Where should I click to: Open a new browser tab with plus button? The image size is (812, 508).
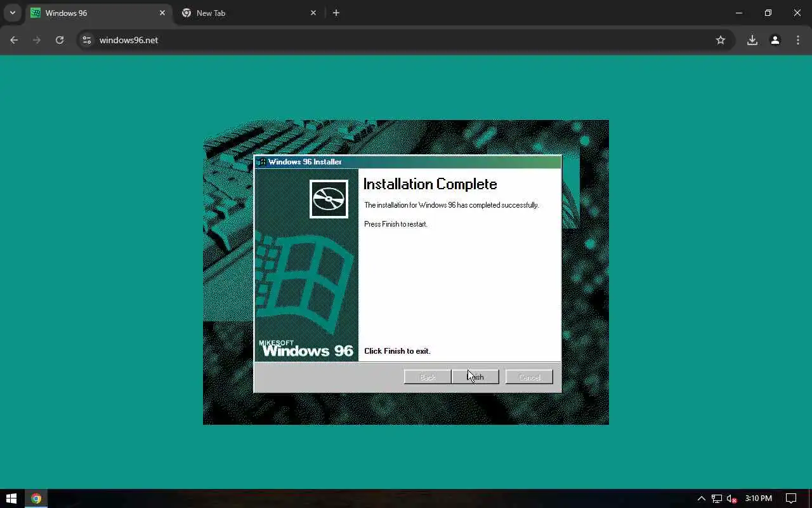tap(336, 13)
